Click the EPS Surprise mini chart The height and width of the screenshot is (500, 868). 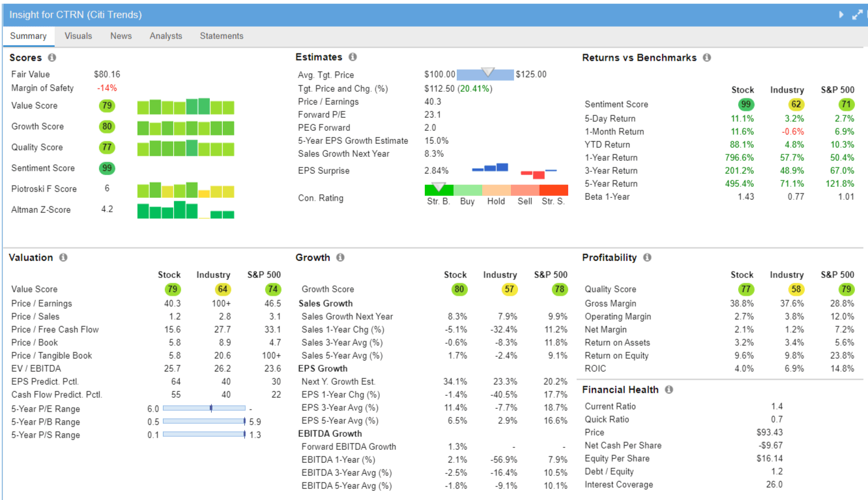[x=514, y=171]
